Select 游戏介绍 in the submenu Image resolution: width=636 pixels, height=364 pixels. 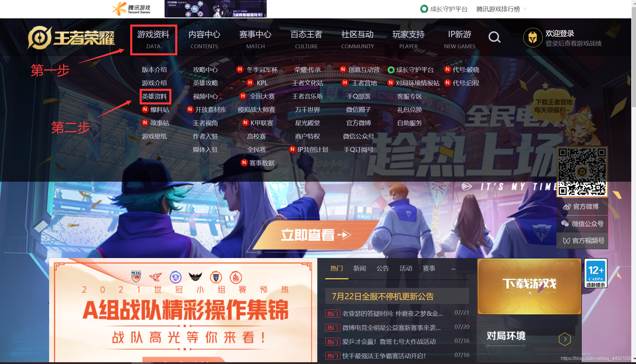click(154, 83)
